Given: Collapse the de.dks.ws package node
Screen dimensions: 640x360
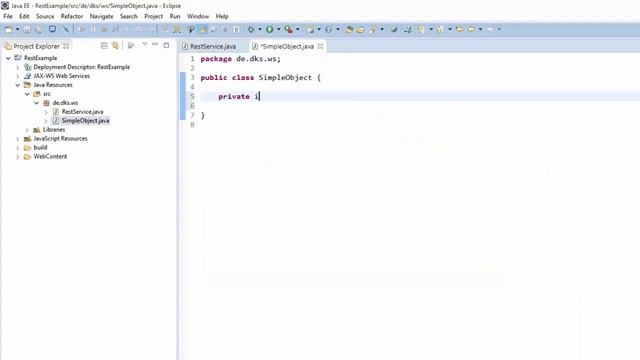Looking at the screenshot, I should [x=36, y=103].
